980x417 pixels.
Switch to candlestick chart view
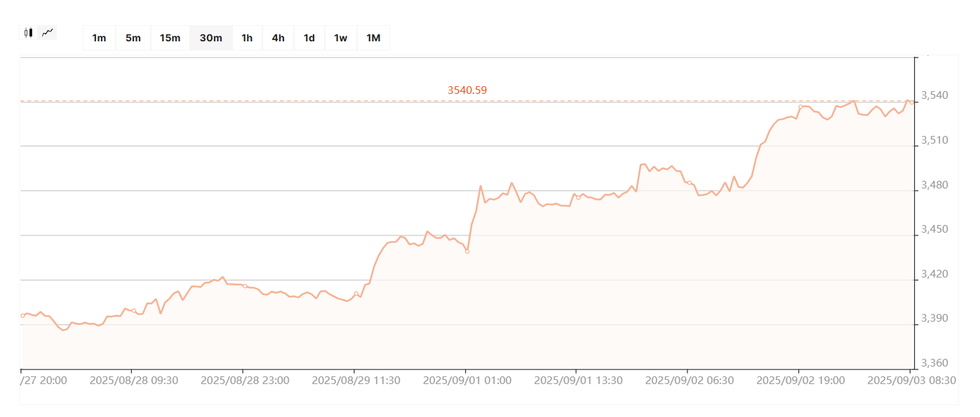28,32
